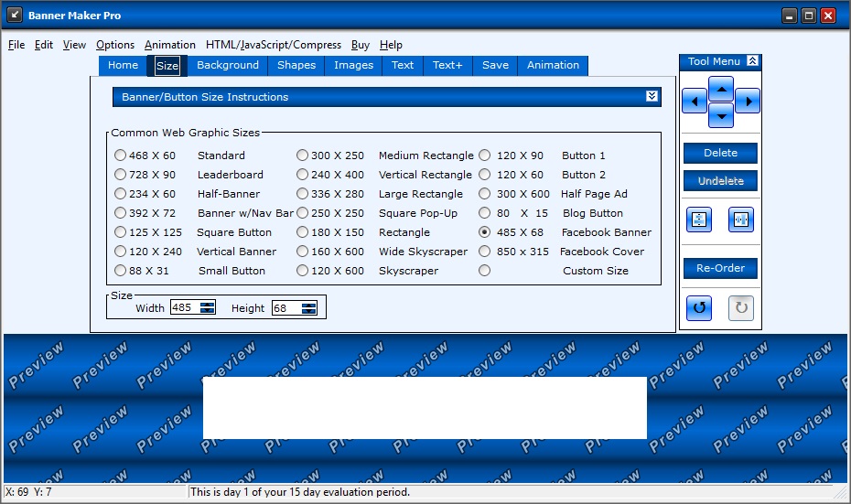Choose the 234 X 60 Half-Banner option
The height and width of the screenshot is (504, 851).
click(120, 194)
